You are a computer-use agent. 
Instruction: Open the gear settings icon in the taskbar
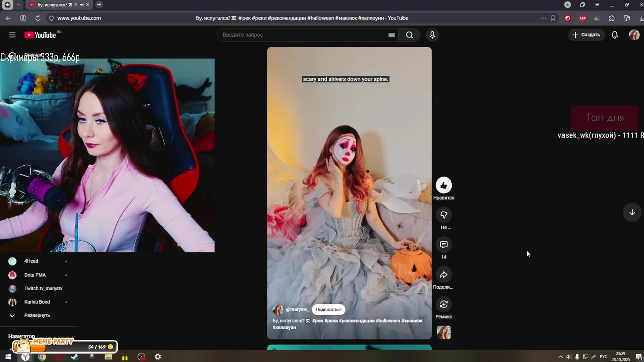(x=158, y=357)
